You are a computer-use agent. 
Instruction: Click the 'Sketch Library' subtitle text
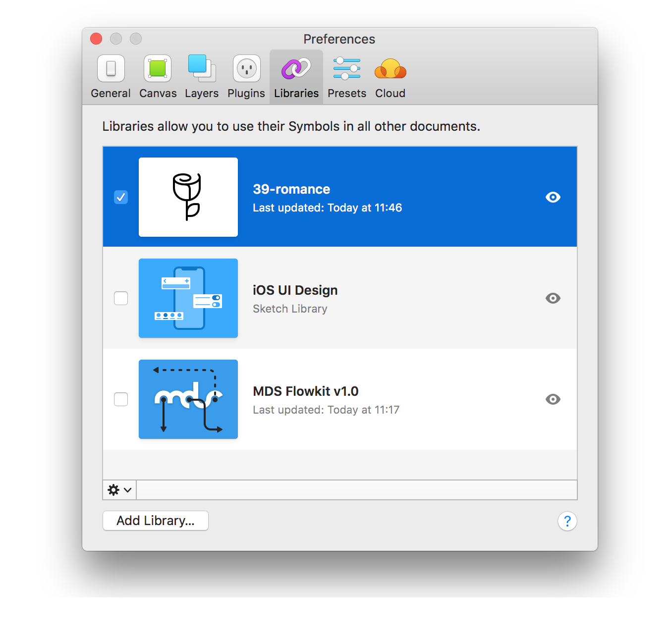[290, 309]
